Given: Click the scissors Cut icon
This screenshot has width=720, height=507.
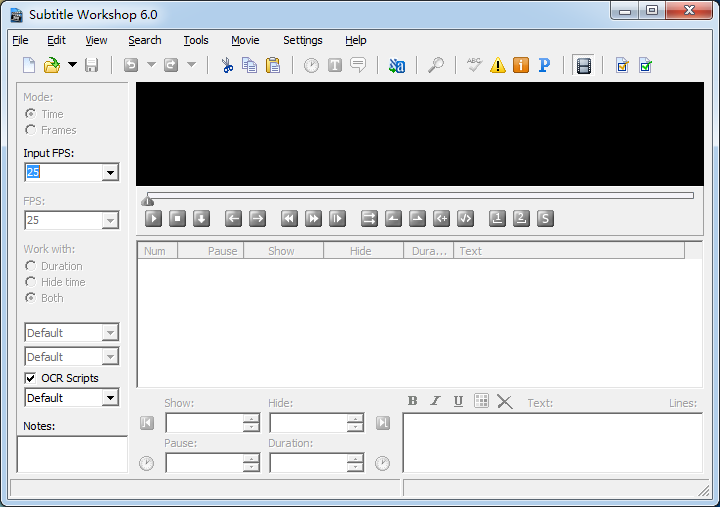Looking at the screenshot, I should pos(227,66).
